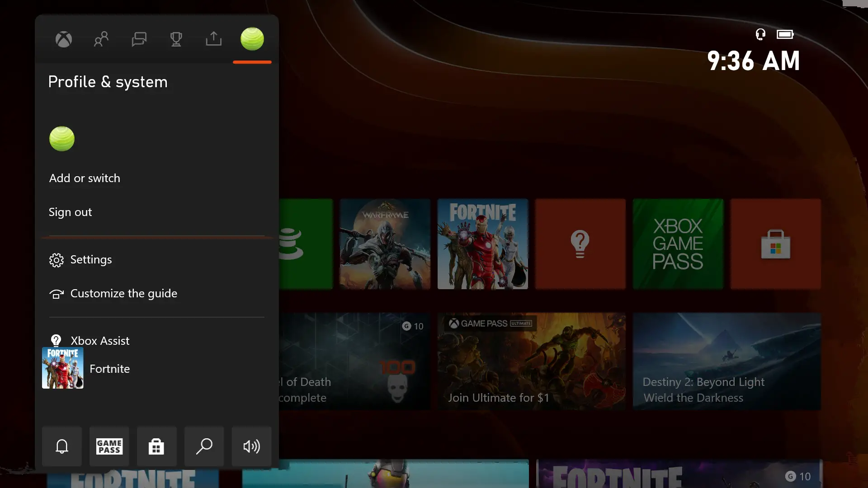The image size is (868, 488).
Task: Select Add or switch profile
Action: (x=85, y=178)
